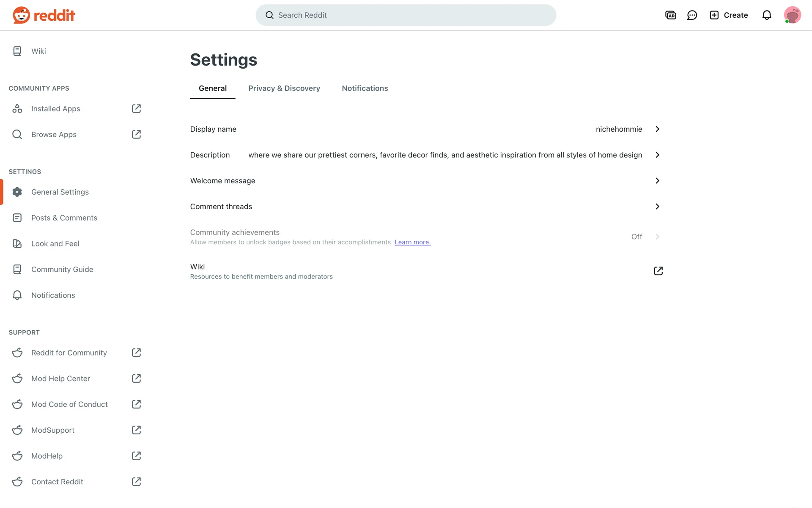Open the Reddit advertise icon
The image size is (812, 508).
click(670, 15)
